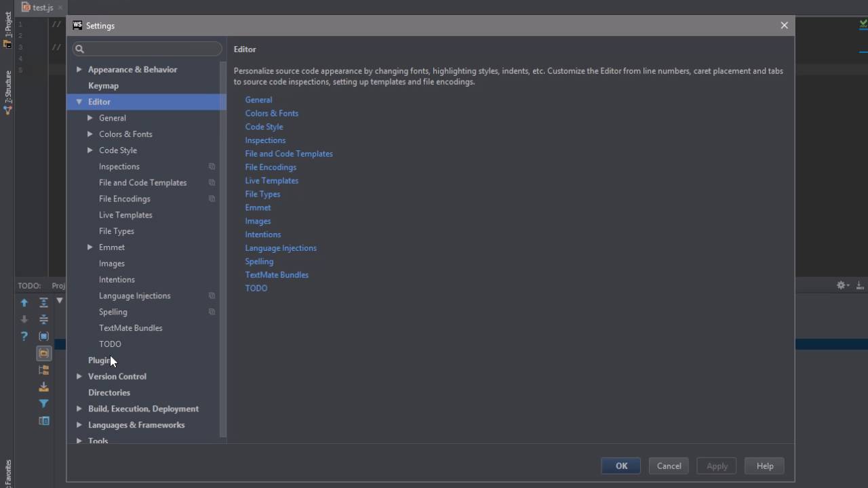
Task: Click project-level icon next to File Encodings
Action: [212, 199]
